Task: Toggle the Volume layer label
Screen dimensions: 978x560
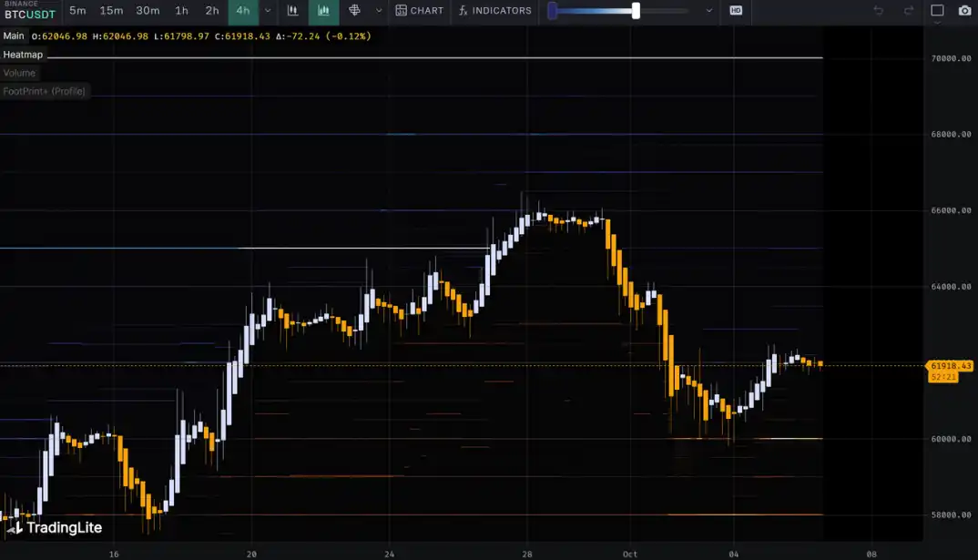Action: [x=19, y=73]
